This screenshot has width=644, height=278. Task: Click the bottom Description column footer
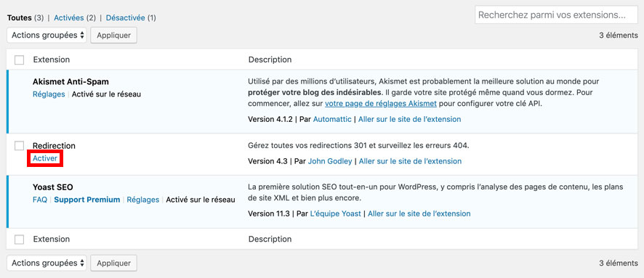point(270,239)
